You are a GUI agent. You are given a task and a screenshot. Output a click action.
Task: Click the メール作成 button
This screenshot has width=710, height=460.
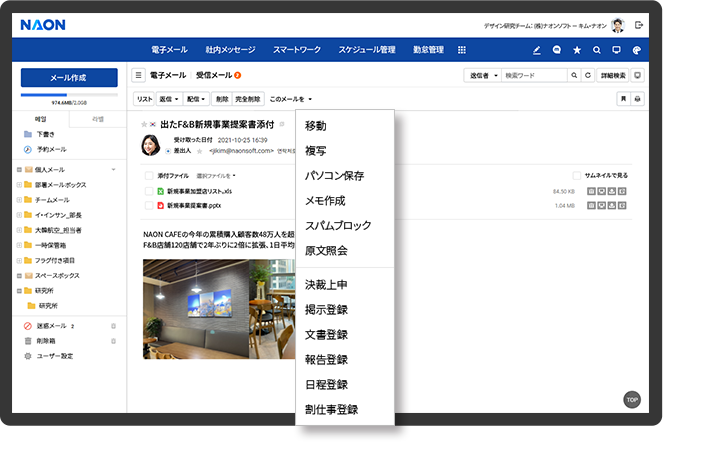pyautogui.click(x=69, y=78)
